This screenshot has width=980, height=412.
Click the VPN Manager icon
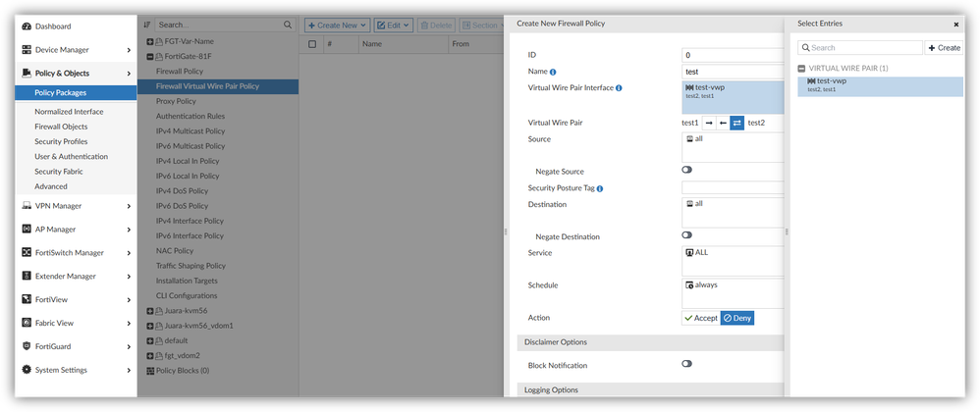click(27, 205)
